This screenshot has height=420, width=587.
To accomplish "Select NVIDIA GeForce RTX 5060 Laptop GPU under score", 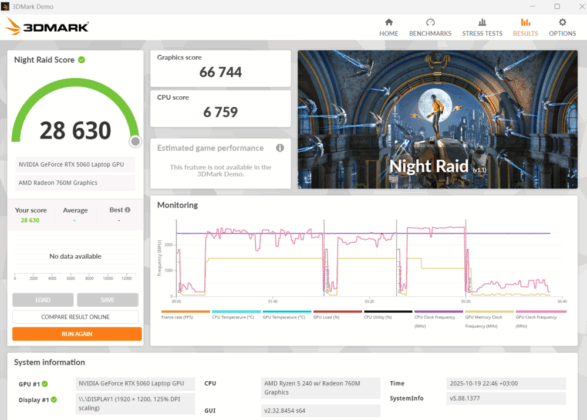I will pos(75,164).
